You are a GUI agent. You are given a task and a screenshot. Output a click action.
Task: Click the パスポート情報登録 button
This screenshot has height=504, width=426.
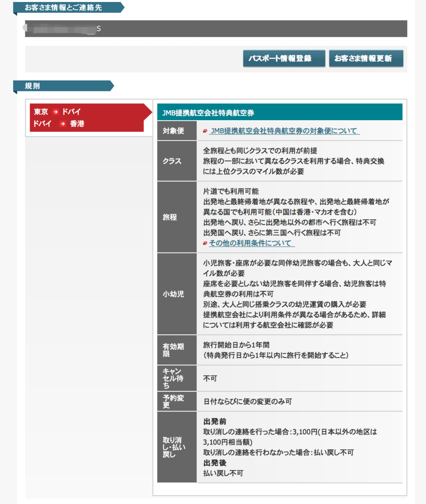tap(284, 58)
